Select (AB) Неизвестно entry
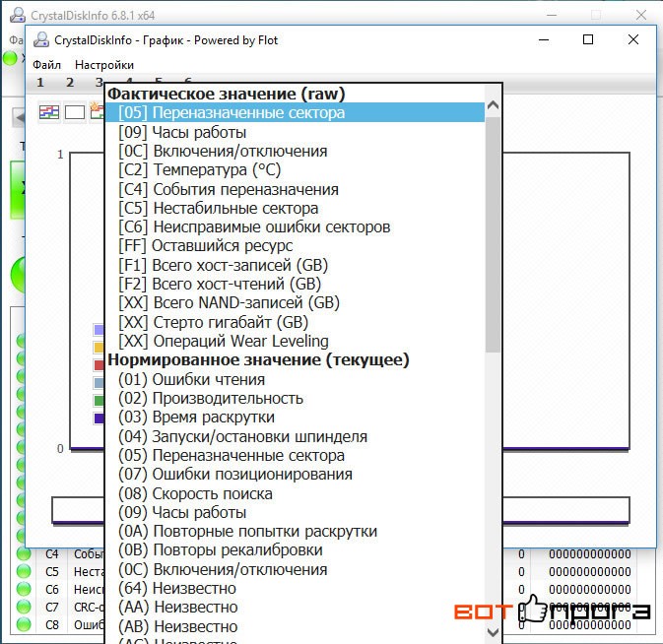The height and width of the screenshot is (644, 663). click(x=295, y=626)
